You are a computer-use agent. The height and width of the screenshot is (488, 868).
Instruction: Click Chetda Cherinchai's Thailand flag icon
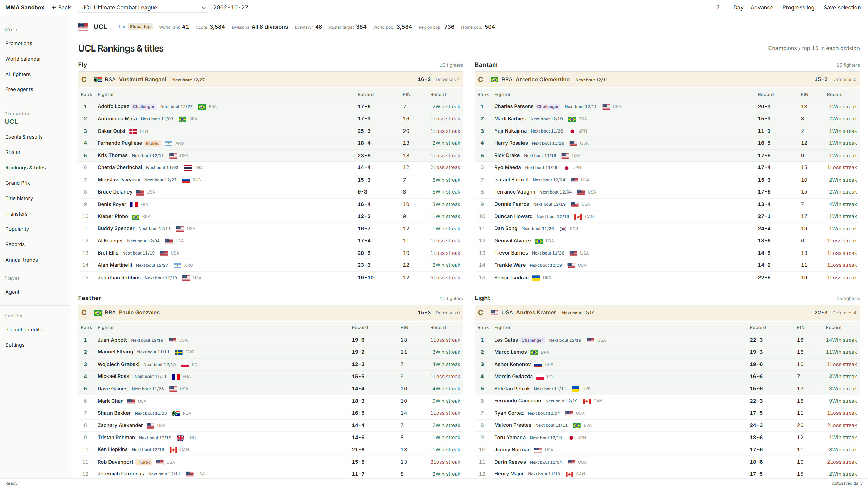188,168
